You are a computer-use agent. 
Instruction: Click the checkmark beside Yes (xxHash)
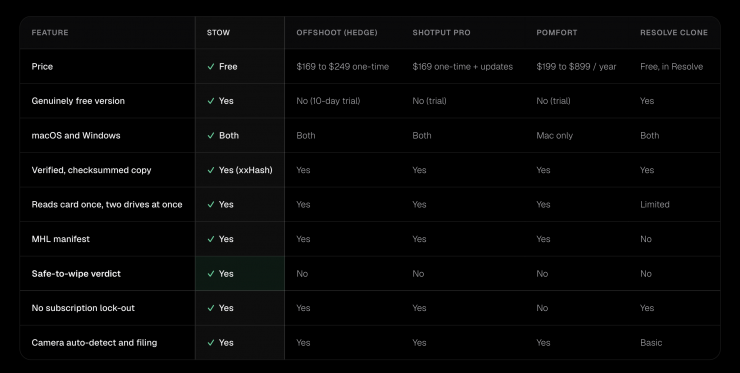[x=211, y=170]
